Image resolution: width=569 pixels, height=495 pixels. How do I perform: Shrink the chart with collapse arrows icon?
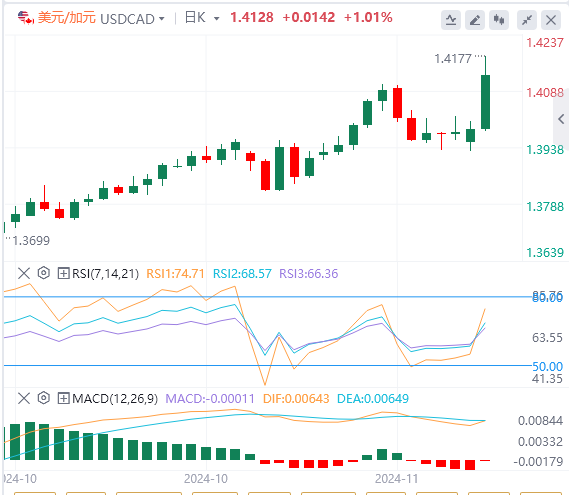(527, 20)
